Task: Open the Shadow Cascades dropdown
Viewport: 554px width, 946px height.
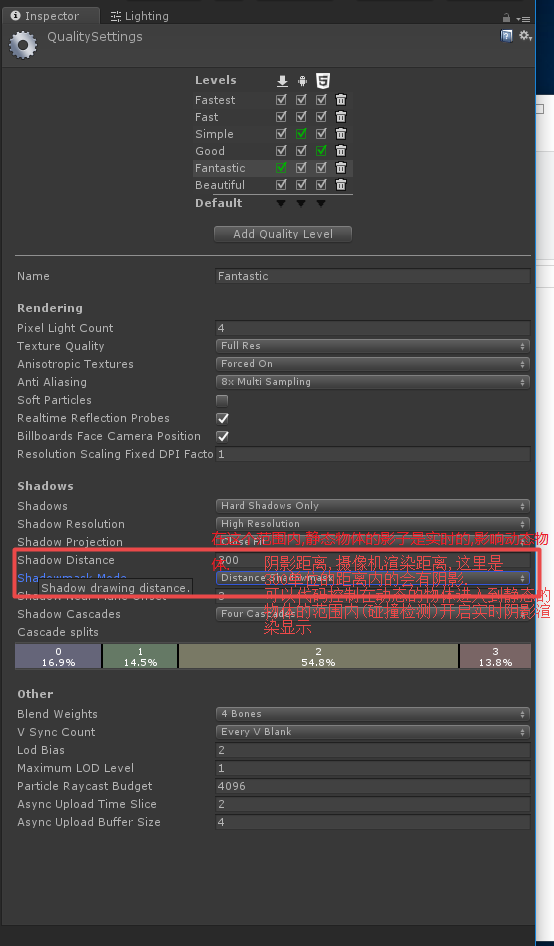Action: point(373,614)
